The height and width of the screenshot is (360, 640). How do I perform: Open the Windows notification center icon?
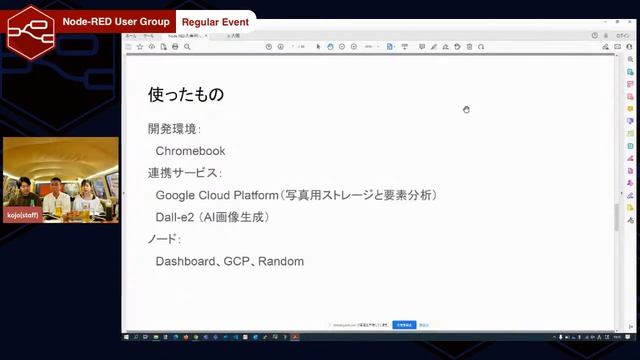point(627,337)
